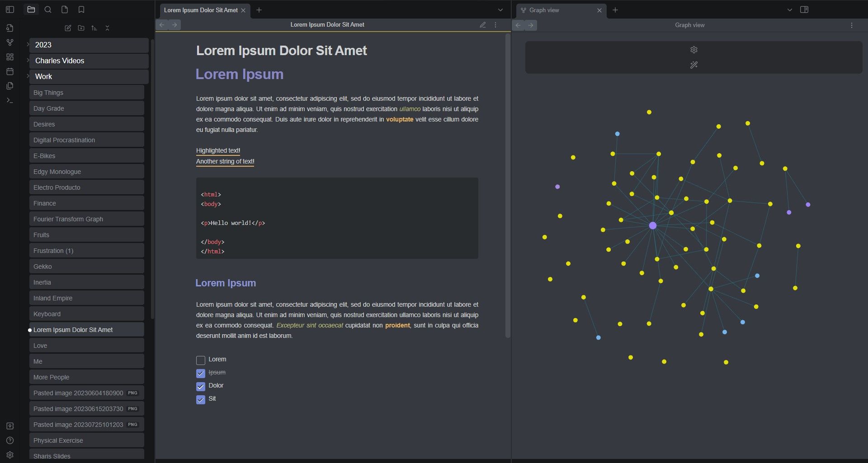
Task: Uncheck the Dolor task checkbox
Action: (x=201, y=386)
